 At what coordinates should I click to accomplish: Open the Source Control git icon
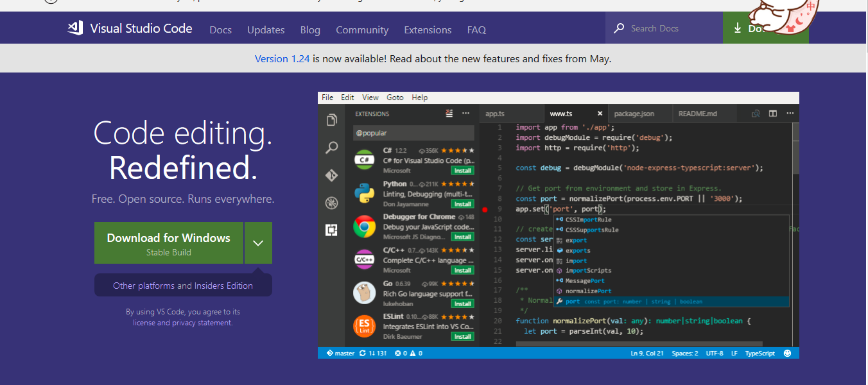(x=332, y=175)
